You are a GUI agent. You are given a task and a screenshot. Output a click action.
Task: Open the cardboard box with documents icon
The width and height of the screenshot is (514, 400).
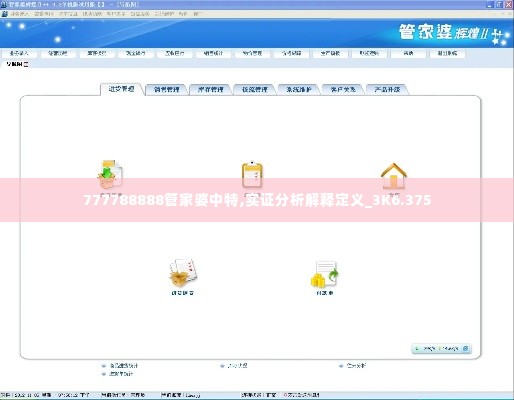click(183, 273)
